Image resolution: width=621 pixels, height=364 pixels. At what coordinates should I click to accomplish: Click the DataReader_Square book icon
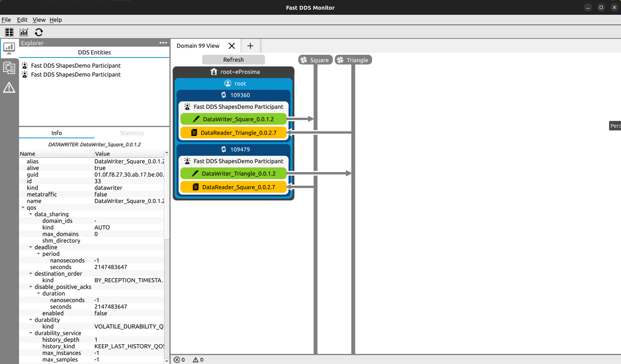coord(196,187)
